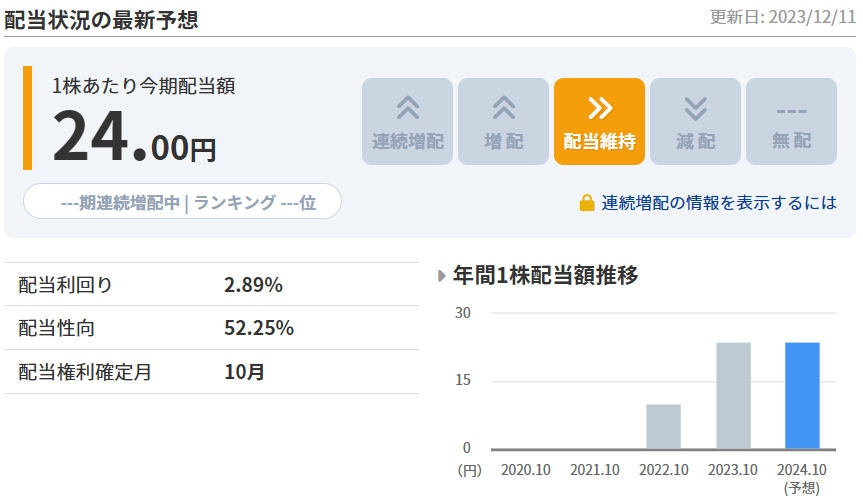Click the yellow padlock icon

pyautogui.click(x=587, y=203)
